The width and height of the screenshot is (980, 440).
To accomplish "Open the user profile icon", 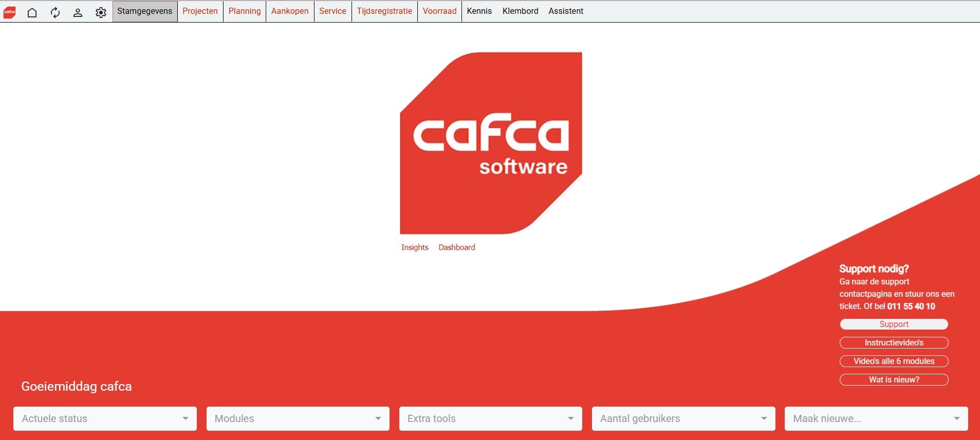I will tap(78, 12).
